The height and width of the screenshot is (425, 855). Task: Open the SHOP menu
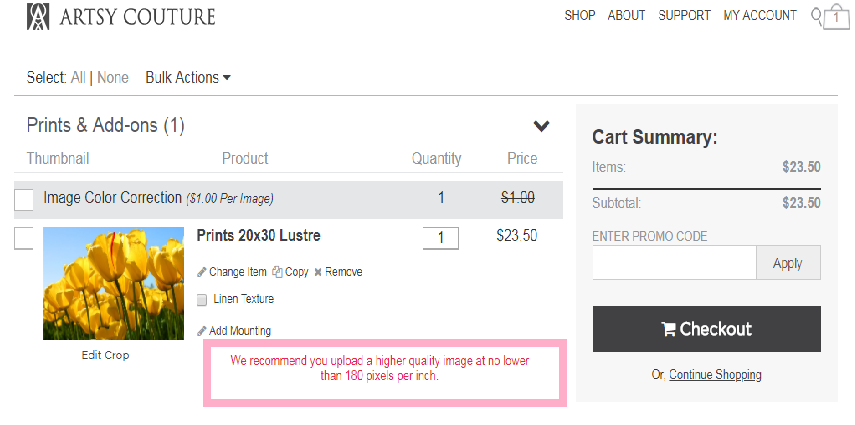click(x=579, y=15)
